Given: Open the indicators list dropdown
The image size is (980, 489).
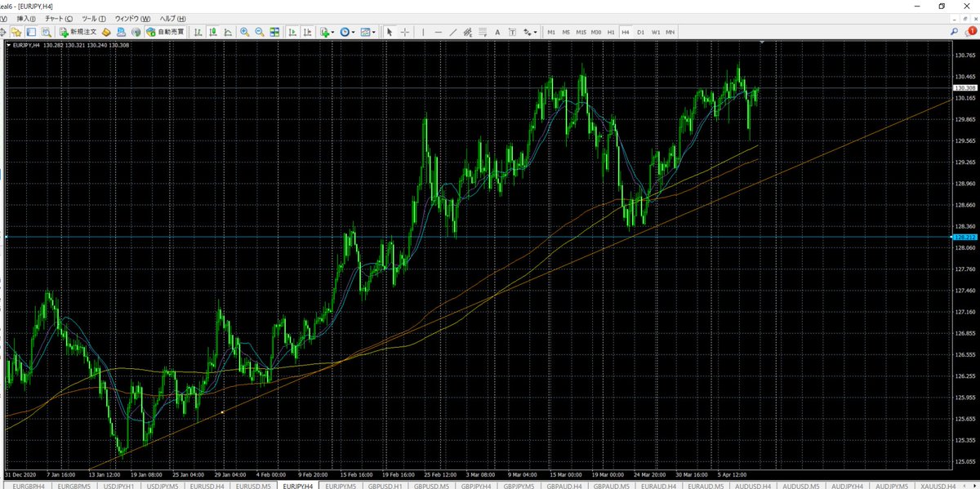Looking at the screenshot, I should (x=327, y=32).
